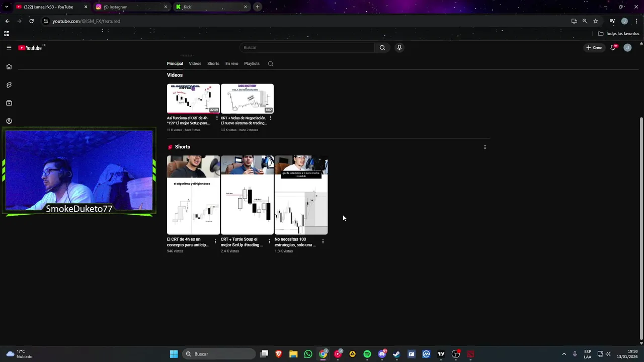Play the 'el algoritmo y dirigiendose' short thumbnail
The image size is (644, 362).
tap(193, 195)
